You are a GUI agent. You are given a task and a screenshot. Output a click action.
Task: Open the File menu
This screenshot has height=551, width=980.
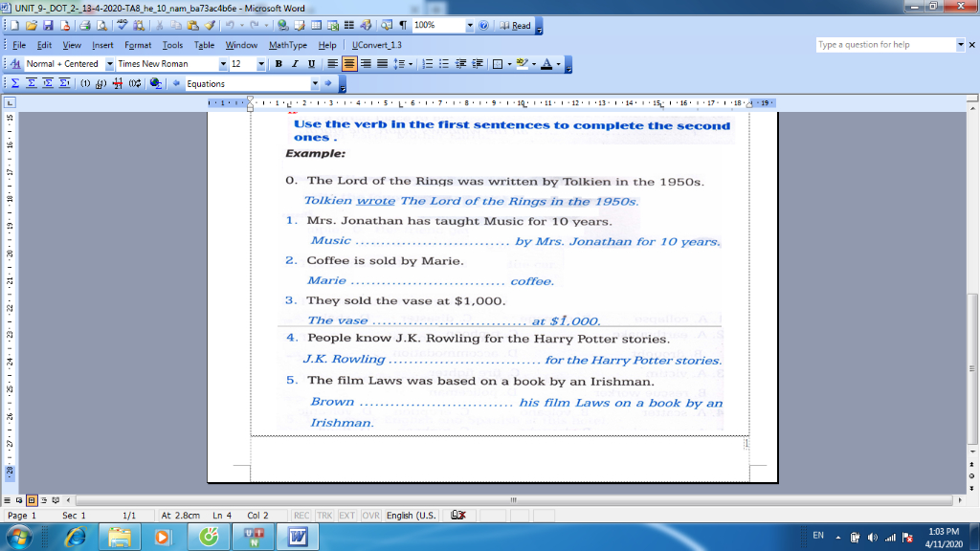[x=19, y=45]
